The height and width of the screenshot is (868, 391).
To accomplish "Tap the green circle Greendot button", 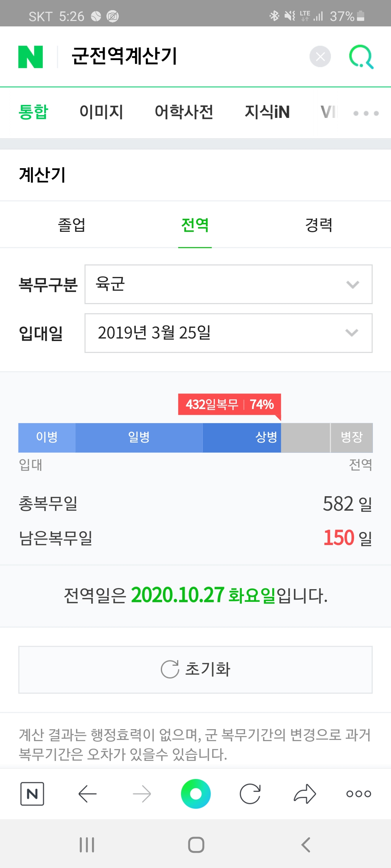I will (x=195, y=793).
